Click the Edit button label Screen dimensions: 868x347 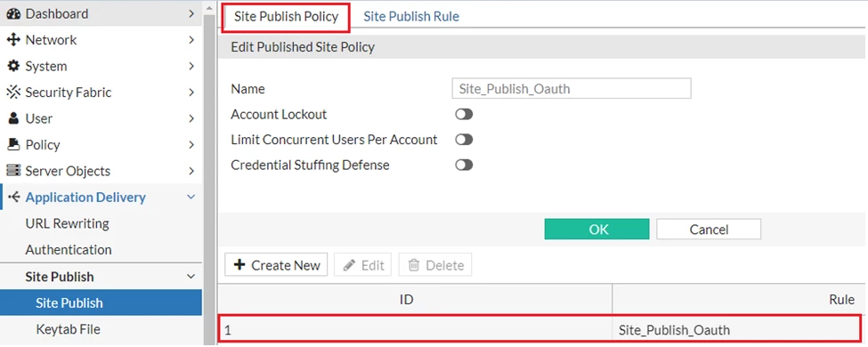(x=372, y=266)
